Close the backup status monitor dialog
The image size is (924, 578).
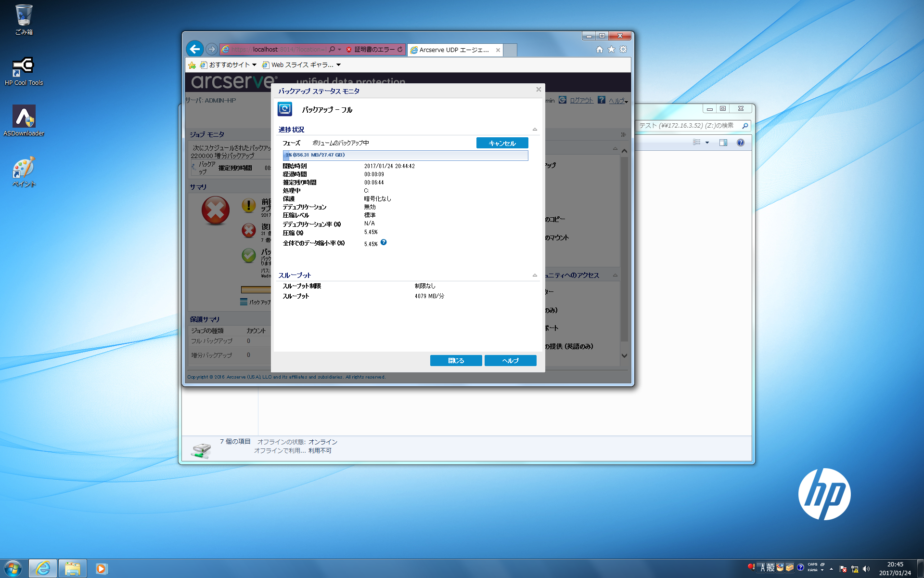(539, 89)
